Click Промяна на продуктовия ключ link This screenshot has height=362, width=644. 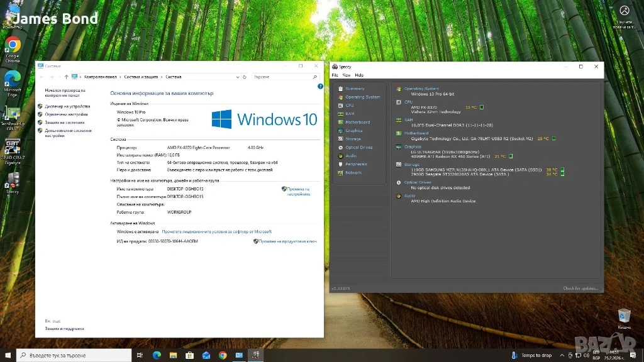[x=287, y=241]
